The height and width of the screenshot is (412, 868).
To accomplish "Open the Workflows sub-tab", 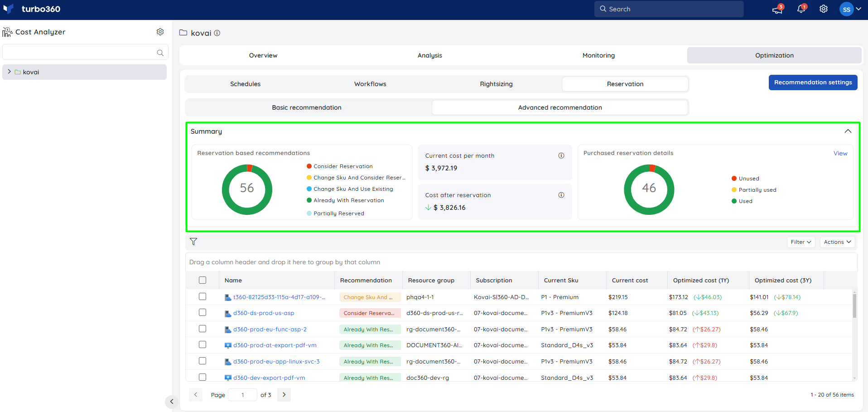I will click(x=370, y=84).
